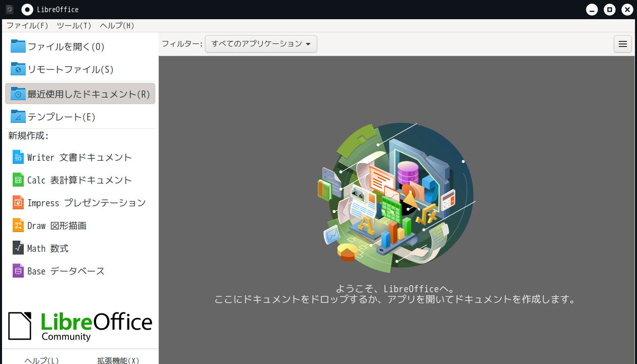
Task: Click the Base database icon
Action: point(18,271)
